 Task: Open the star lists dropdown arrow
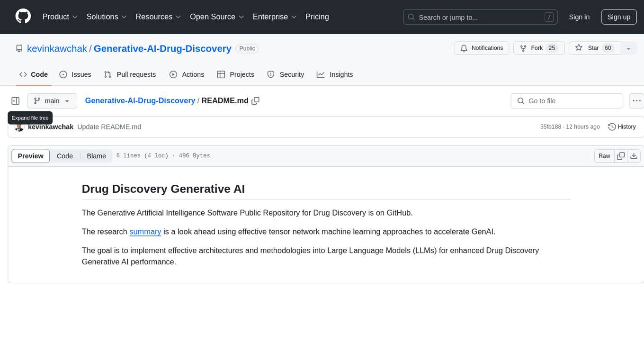[x=628, y=48]
